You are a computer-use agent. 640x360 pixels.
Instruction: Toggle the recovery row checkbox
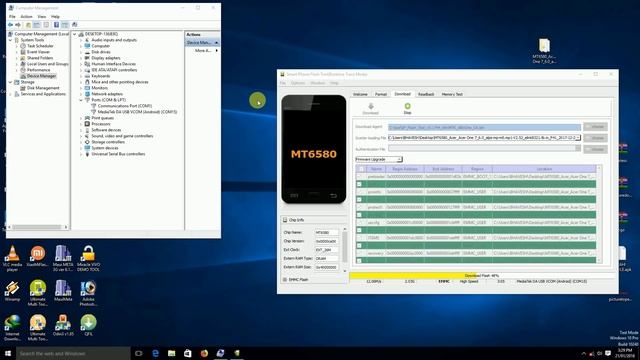point(360,253)
